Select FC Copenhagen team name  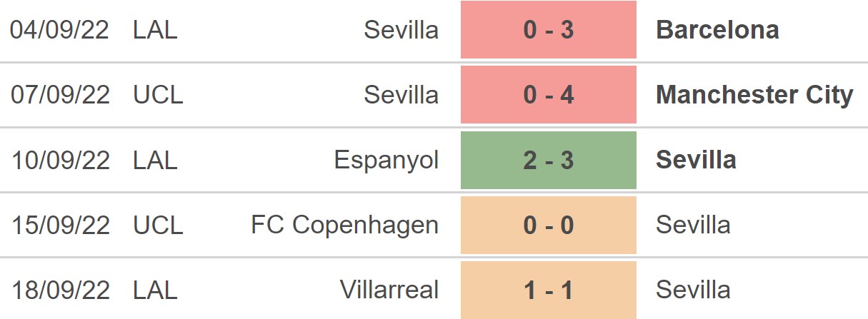pos(345,225)
